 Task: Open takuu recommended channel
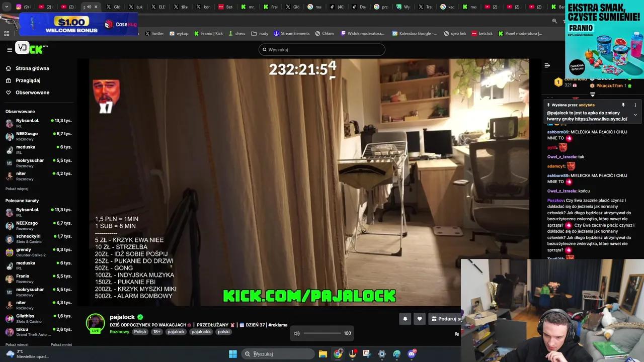point(38,331)
